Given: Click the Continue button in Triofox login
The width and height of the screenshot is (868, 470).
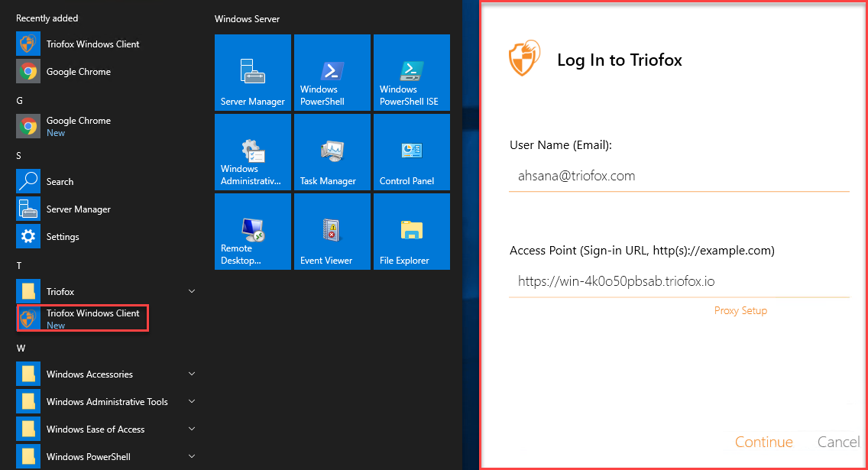Looking at the screenshot, I should (x=764, y=442).
